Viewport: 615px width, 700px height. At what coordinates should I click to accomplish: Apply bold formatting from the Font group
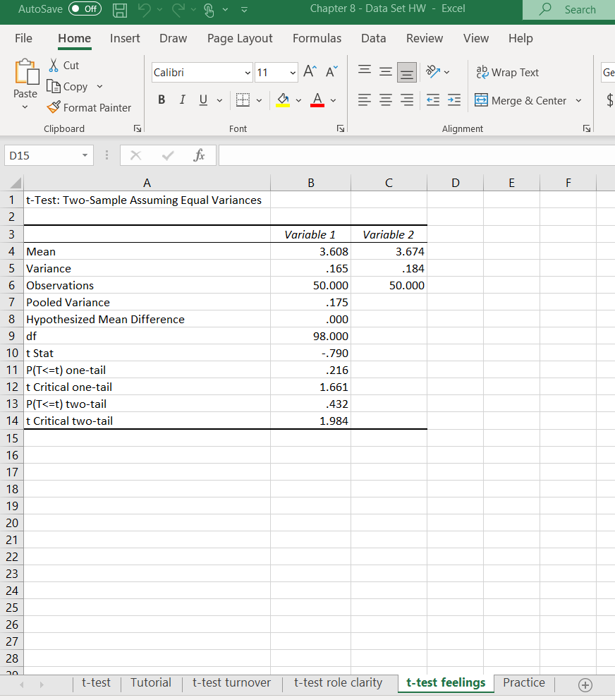pos(162,99)
